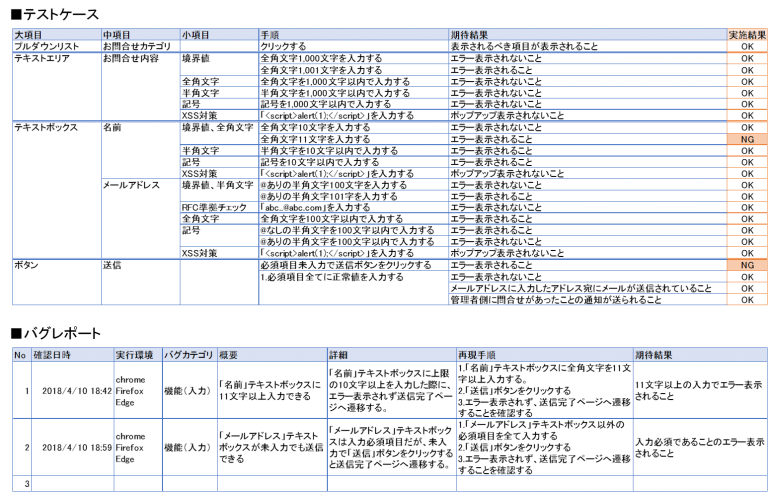The width and height of the screenshot is (768, 492).
Task: Click bug No 1 reproduction steps cell
Action: coord(545,391)
